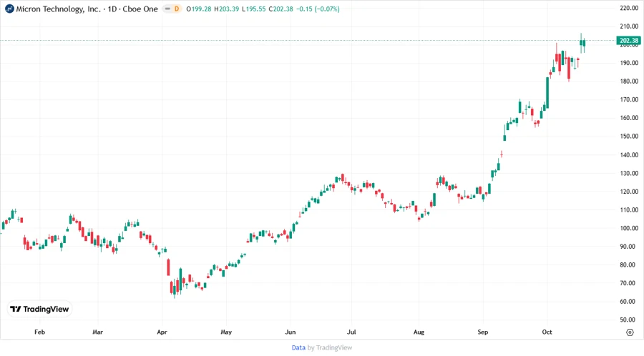This screenshot has height=356, width=644.
Task: Select the current price tag 202.38
Action: tap(628, 40)
